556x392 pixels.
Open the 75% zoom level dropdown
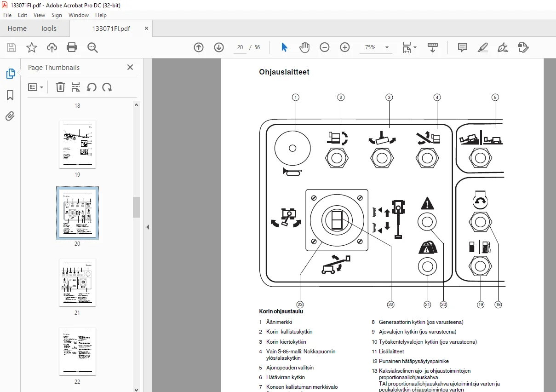[387, 47]
